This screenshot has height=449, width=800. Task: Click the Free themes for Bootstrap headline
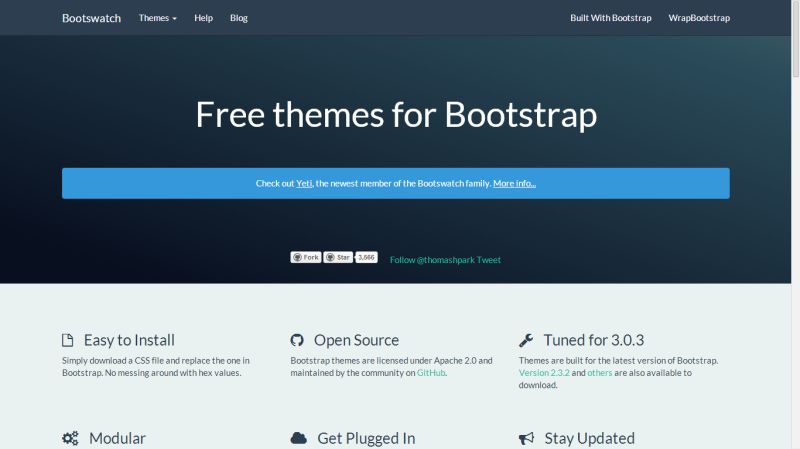coord(396,114)
